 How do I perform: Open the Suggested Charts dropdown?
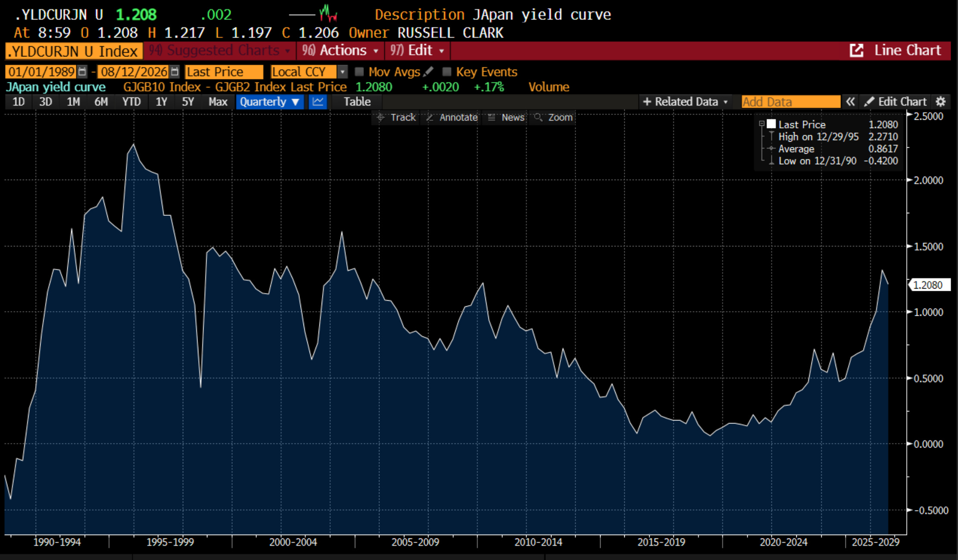point(219,50)
